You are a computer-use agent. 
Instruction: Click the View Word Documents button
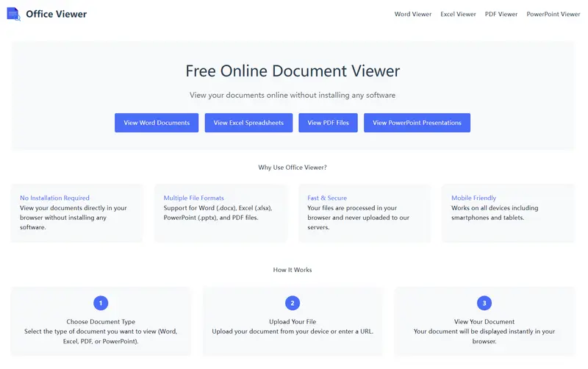tap(157, 123)
